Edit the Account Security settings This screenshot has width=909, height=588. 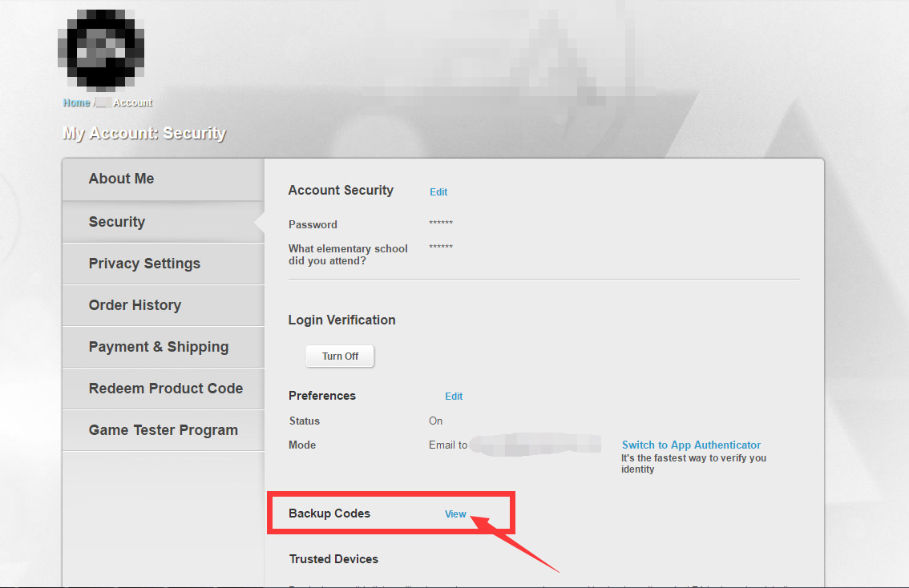[x=438, y=191]
